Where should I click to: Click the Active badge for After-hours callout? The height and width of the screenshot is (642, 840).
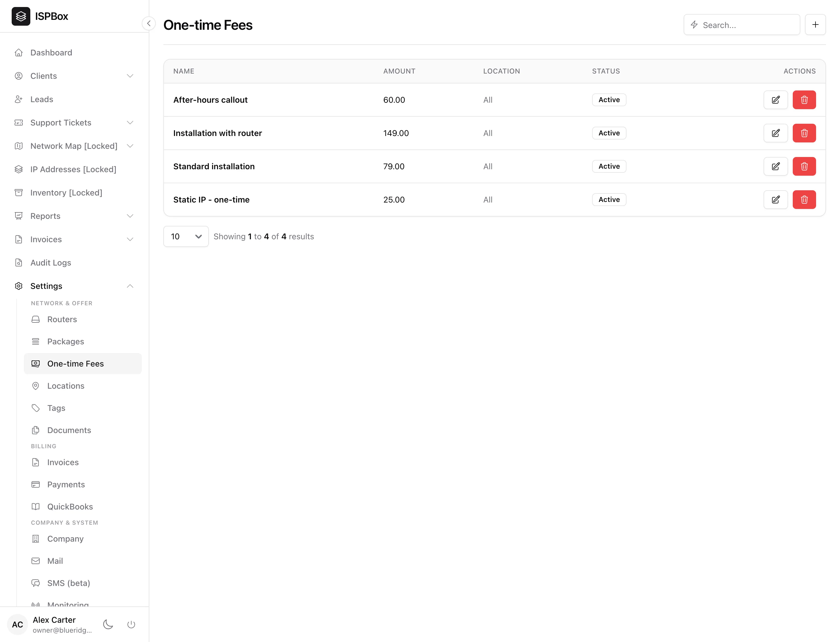point(609,100)
